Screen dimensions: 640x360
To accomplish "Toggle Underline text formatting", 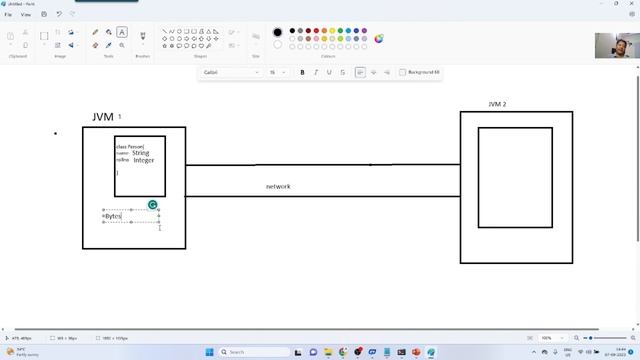I will click(x=329, y=72).
